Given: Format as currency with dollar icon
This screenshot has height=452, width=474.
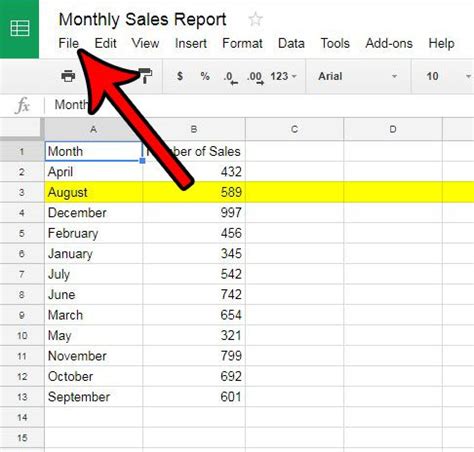Looking at the screenshot, I should coord(180,76).
